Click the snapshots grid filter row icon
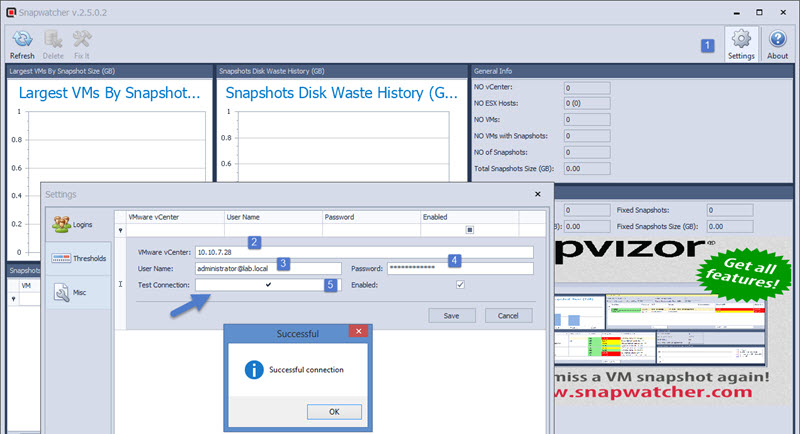This screenshot has height=434, width=800. coord(13,299)
